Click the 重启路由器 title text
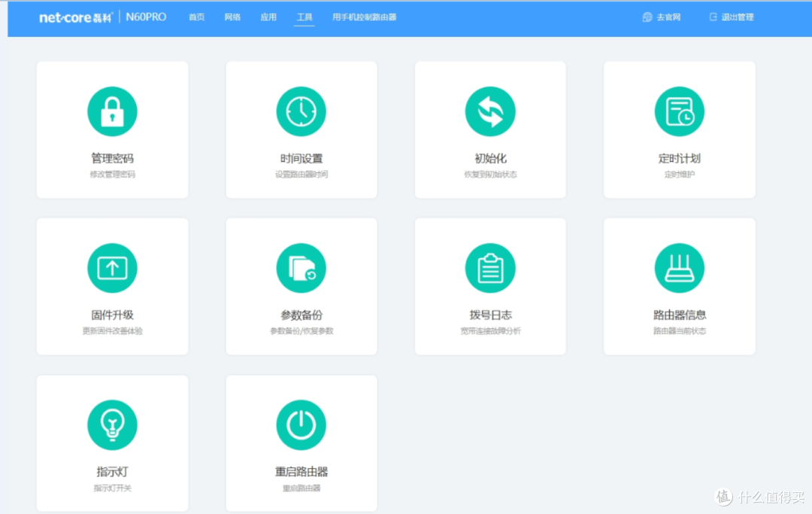The height and width of the screenshot is (514, 812). (301, 472)
